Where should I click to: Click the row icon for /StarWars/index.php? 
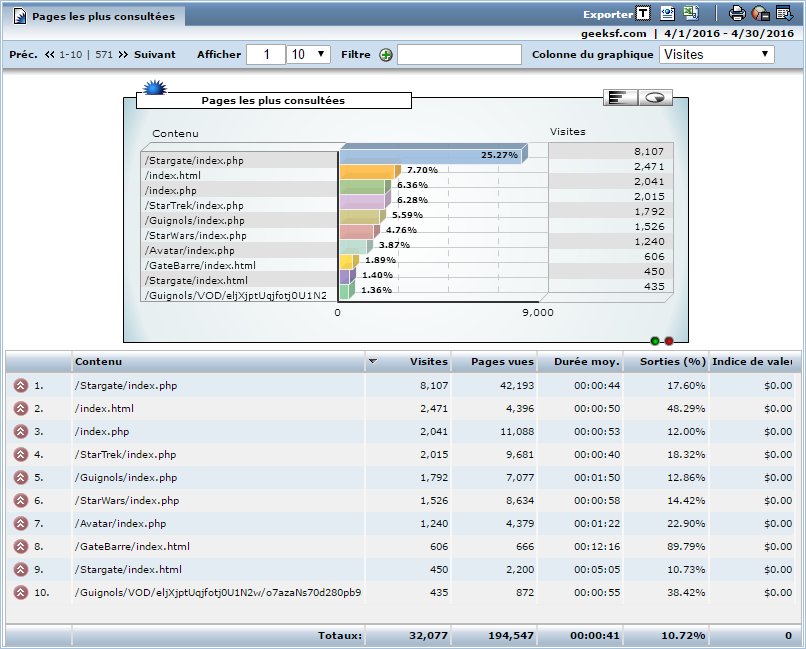coord(21,500)
